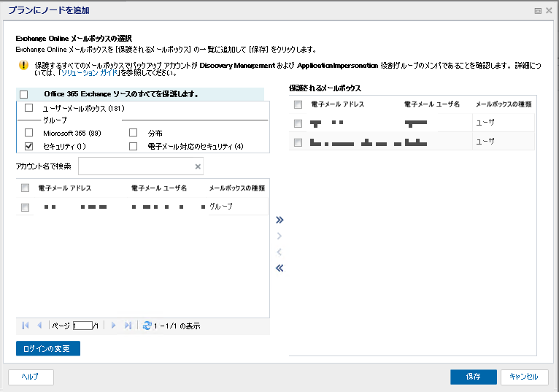Screen dimensions: 559x392
Task: Check second protected mailbox row checkbox
Action: 298,142
